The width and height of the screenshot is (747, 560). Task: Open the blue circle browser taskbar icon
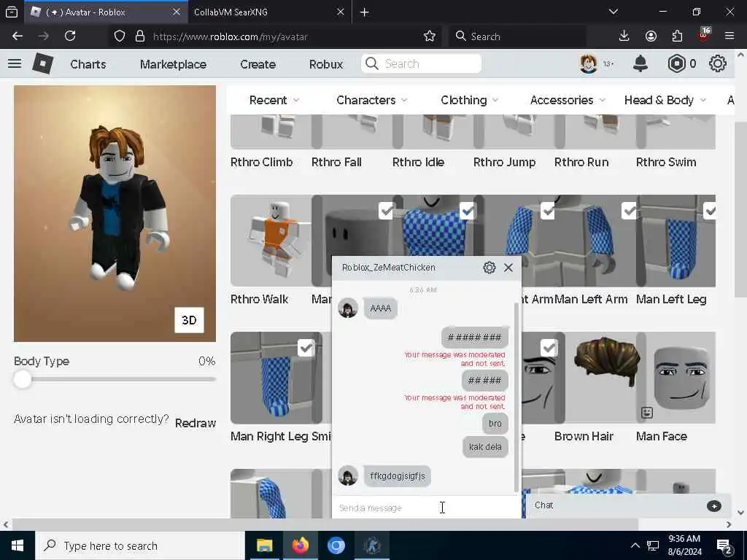coord(336,545)
